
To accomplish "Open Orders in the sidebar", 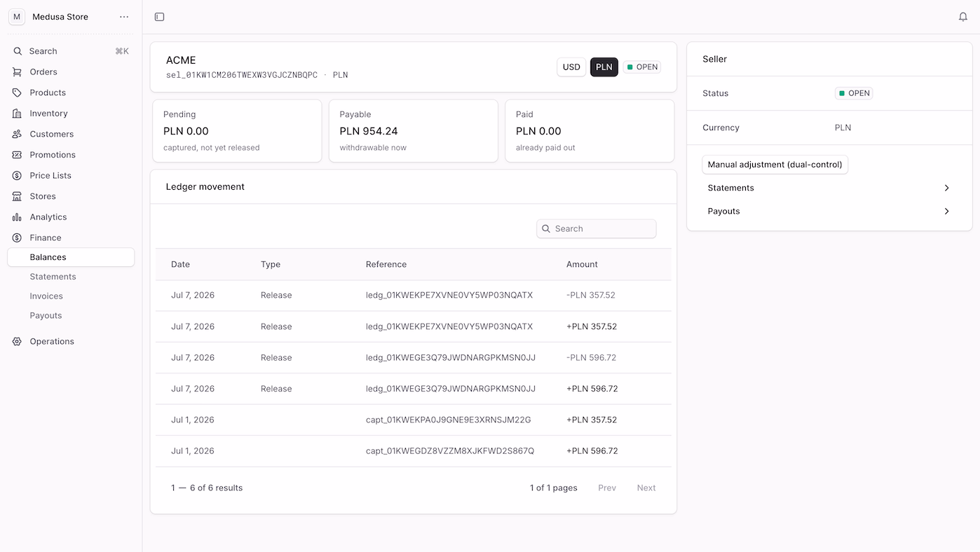I will pyautogui.click(x=71, y=72).
